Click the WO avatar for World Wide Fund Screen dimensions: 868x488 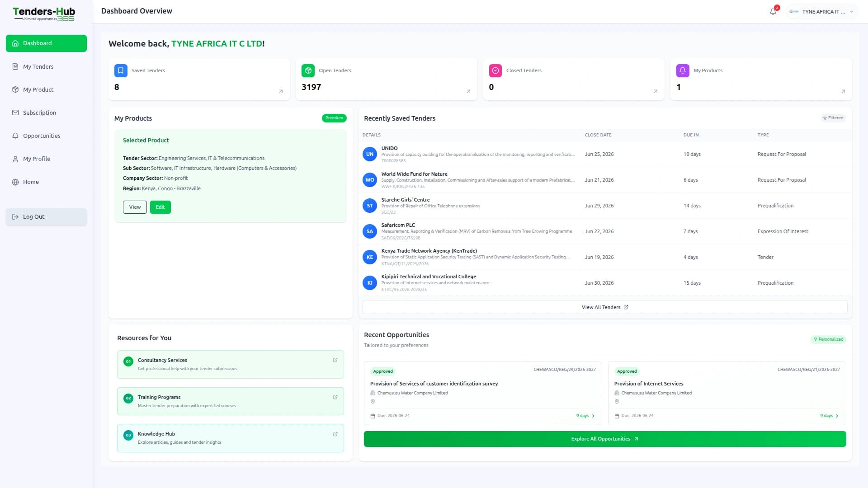click(x=370, y=180)
